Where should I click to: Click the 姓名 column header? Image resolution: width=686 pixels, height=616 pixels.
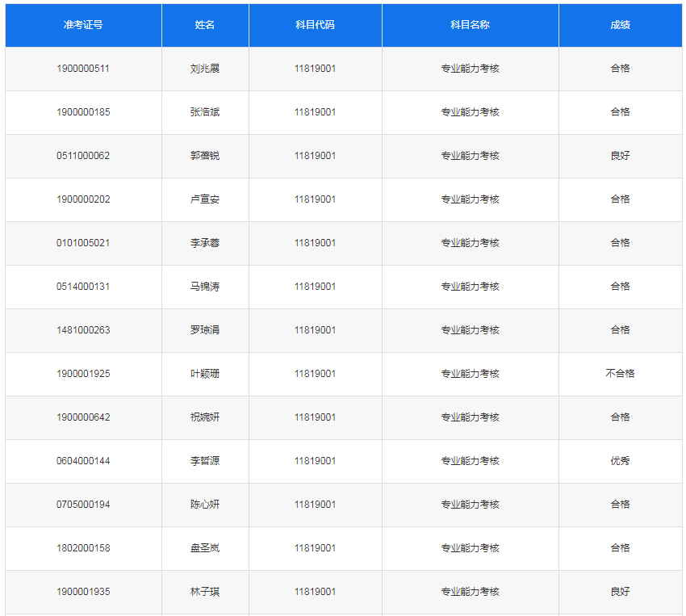pyautogui.click(x=205, y=25)
